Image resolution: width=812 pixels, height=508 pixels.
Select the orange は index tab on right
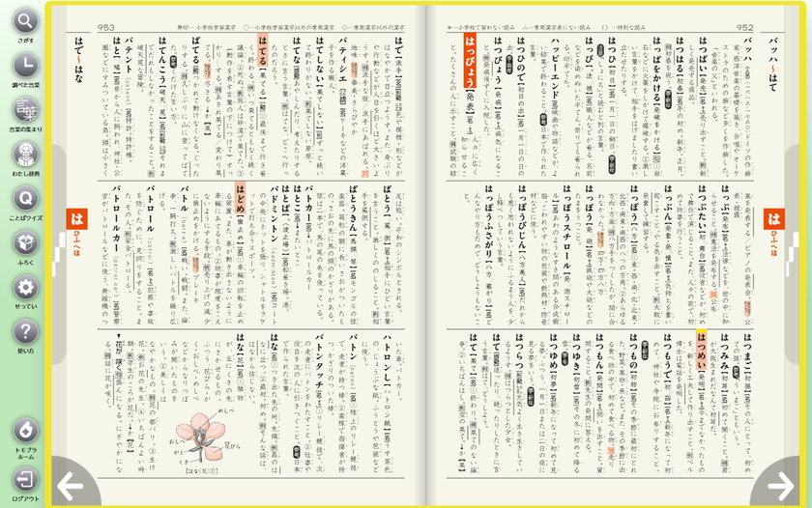(x=773, y=219)
